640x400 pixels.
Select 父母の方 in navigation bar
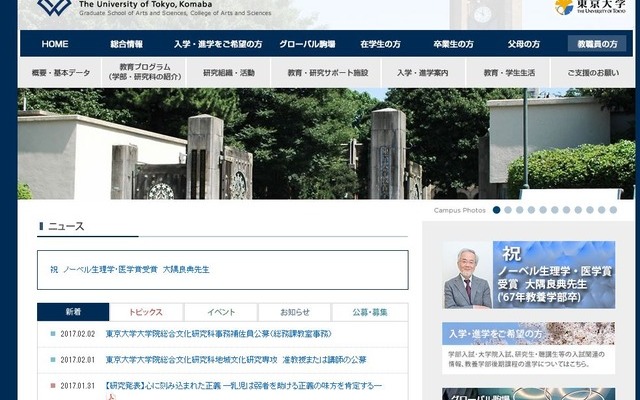[524, 44]
